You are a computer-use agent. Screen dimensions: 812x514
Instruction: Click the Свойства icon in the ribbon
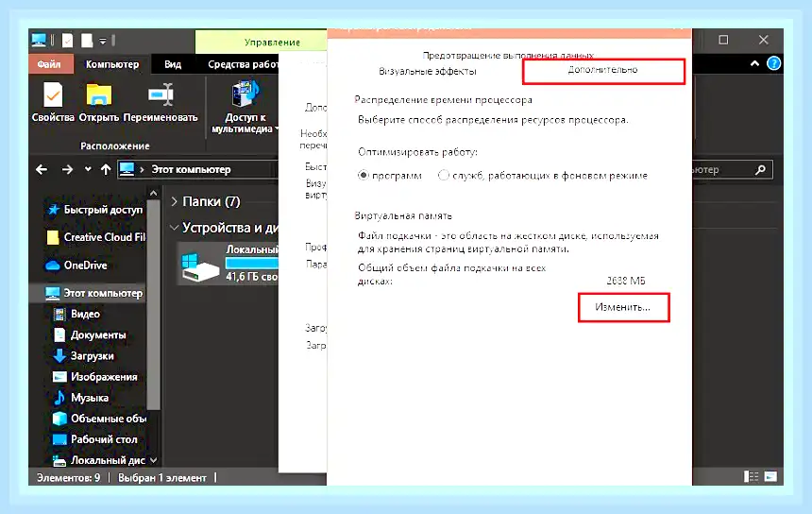52,95
